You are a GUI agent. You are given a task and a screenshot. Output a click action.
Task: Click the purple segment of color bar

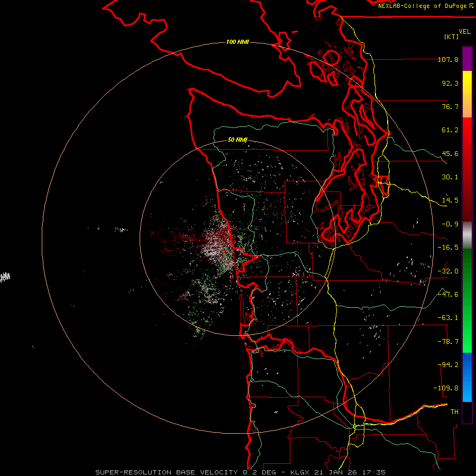click(467, 59)
